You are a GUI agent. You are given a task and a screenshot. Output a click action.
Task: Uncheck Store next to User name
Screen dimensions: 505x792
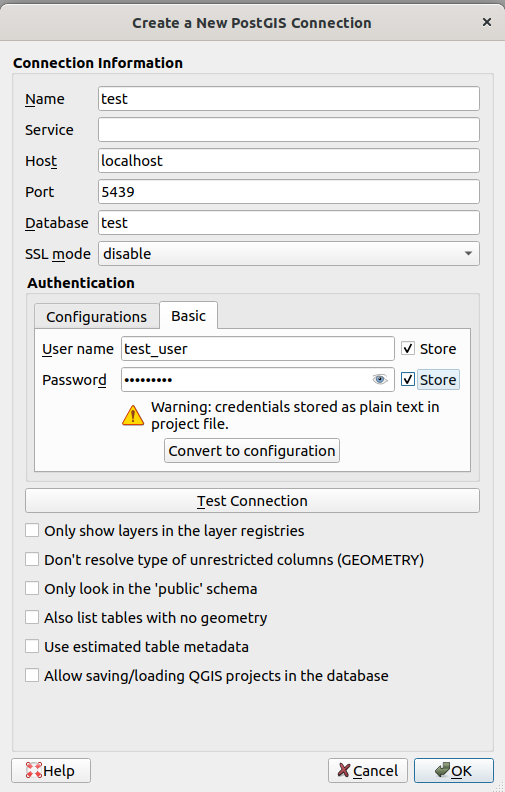coord(408,349)
